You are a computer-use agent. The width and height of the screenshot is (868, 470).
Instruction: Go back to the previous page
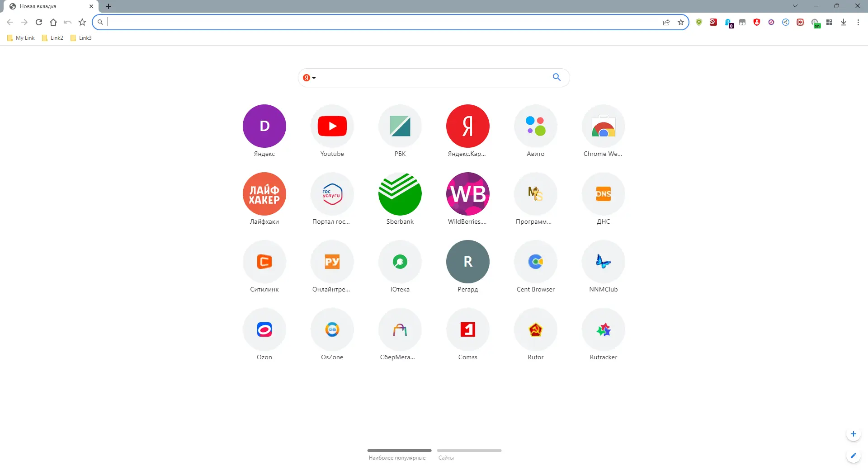pos(10,22)
